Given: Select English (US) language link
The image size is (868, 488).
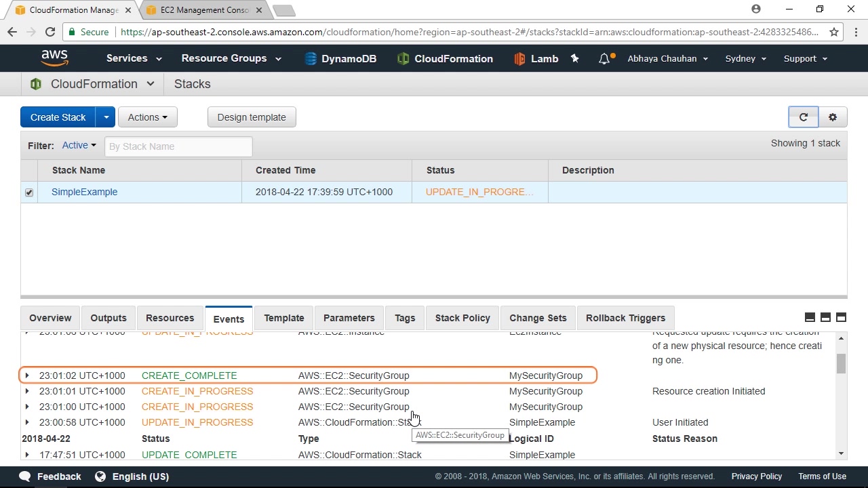Looking at the screenshot, I should [x=140, y=476].
